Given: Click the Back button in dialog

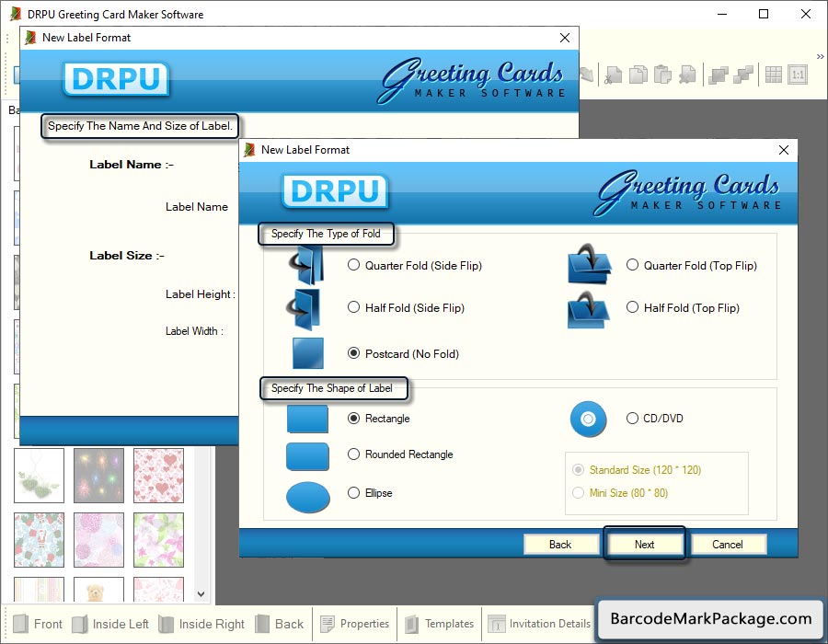Looking at the screenshot, I should [x=561, y=545].
